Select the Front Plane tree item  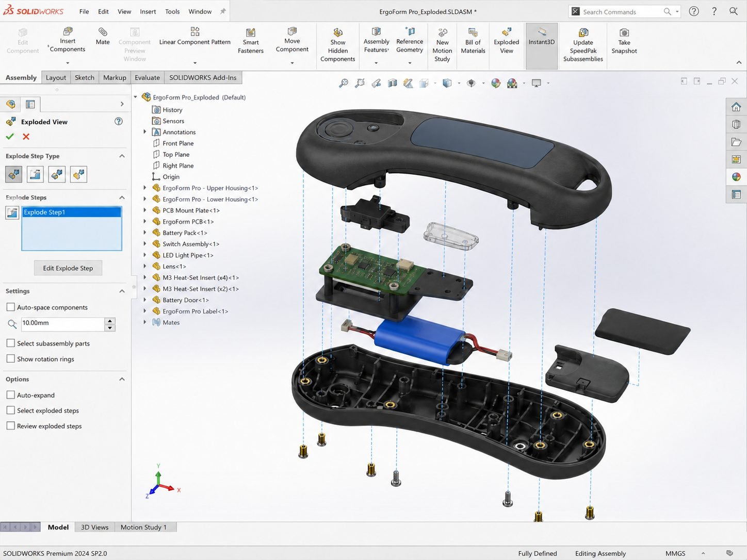pyautogui.click(x=178, y=143)
